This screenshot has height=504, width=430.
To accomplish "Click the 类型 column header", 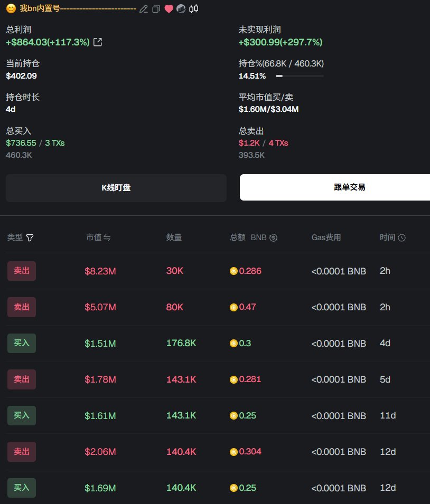I will (15, 237).
